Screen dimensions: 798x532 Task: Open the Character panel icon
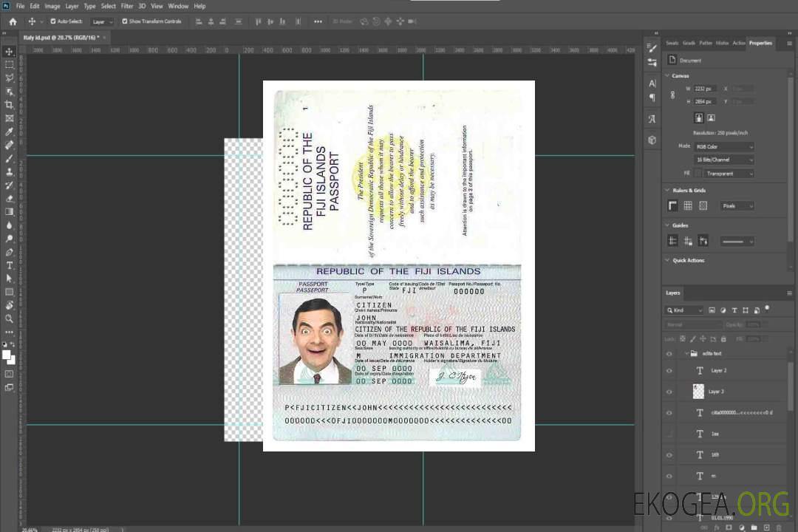click(652, 83)
